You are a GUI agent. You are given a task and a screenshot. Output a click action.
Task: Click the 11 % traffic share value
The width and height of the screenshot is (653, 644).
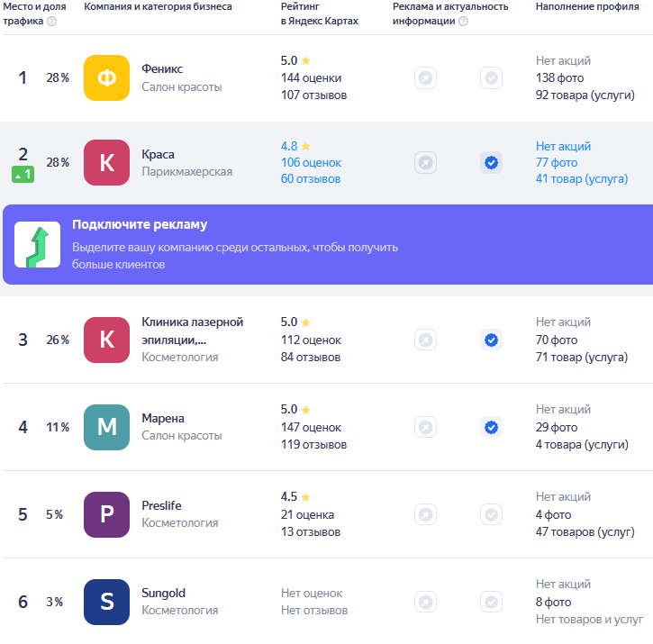click(x=58, y=428)
